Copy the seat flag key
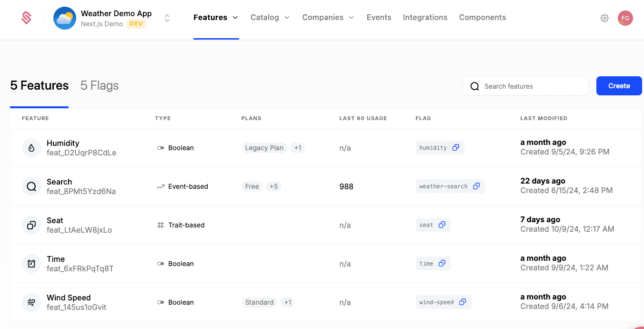The width and height of the screenshot is (644, 329). 442,225
